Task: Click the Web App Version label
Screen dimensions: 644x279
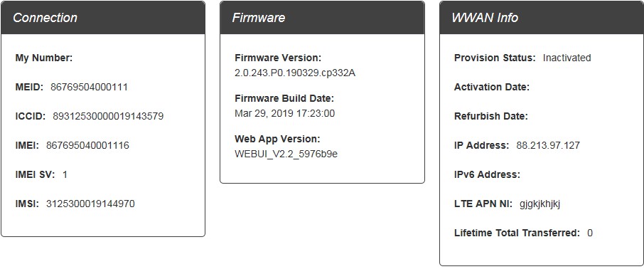Action: 277,139
